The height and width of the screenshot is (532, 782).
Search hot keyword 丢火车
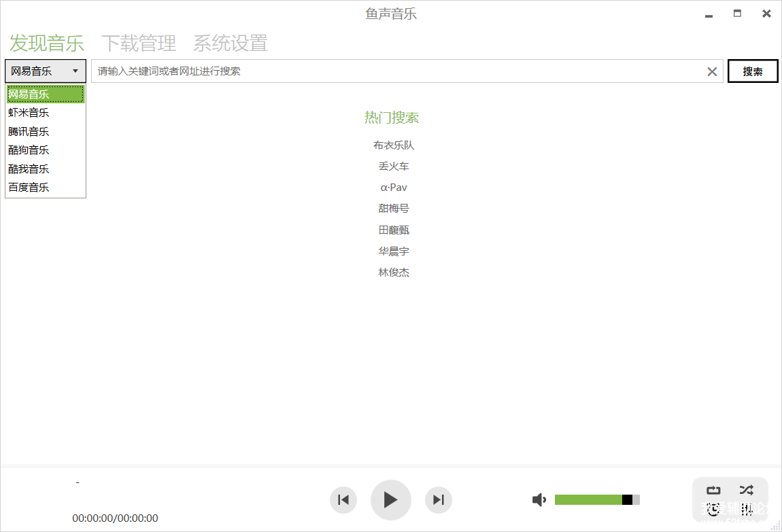pos(394,166)
